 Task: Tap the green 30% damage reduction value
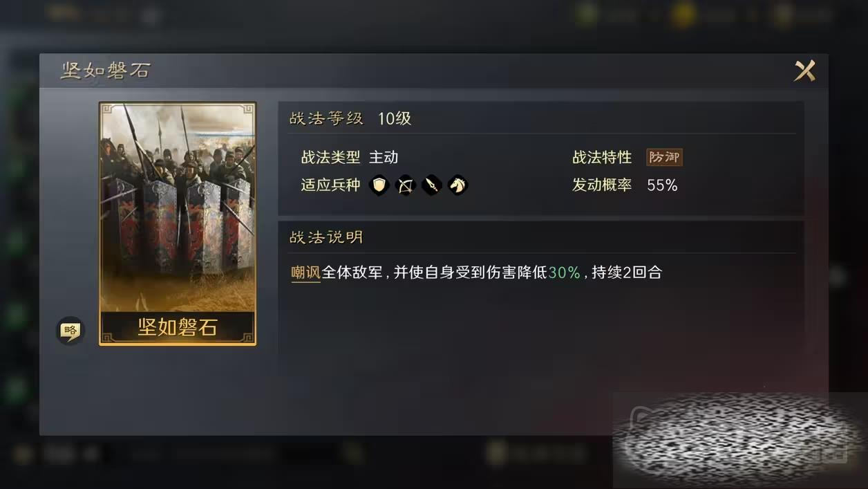click(565, 273)
